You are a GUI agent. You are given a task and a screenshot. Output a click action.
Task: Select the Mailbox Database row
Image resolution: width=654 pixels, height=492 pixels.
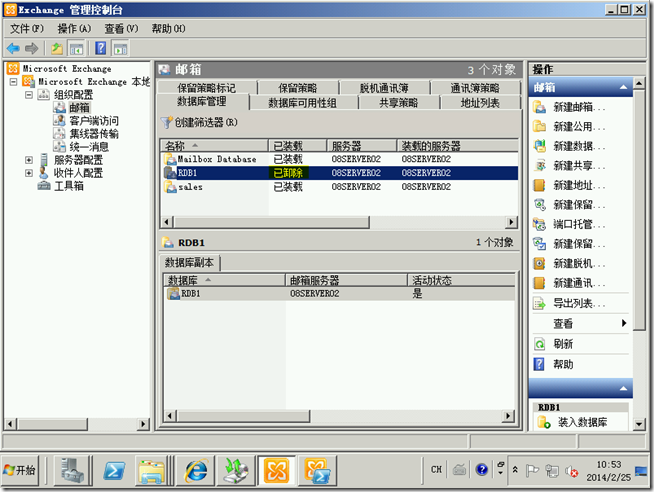[340, 159]
